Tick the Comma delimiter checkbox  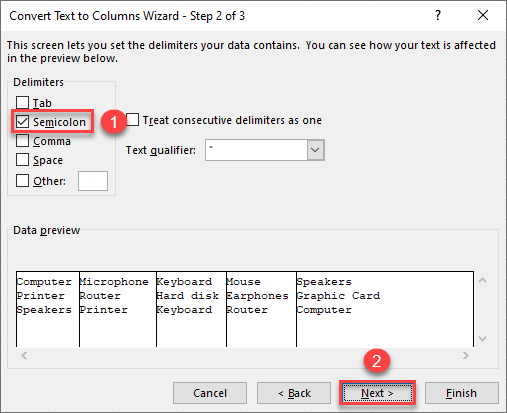pos(22,141)
